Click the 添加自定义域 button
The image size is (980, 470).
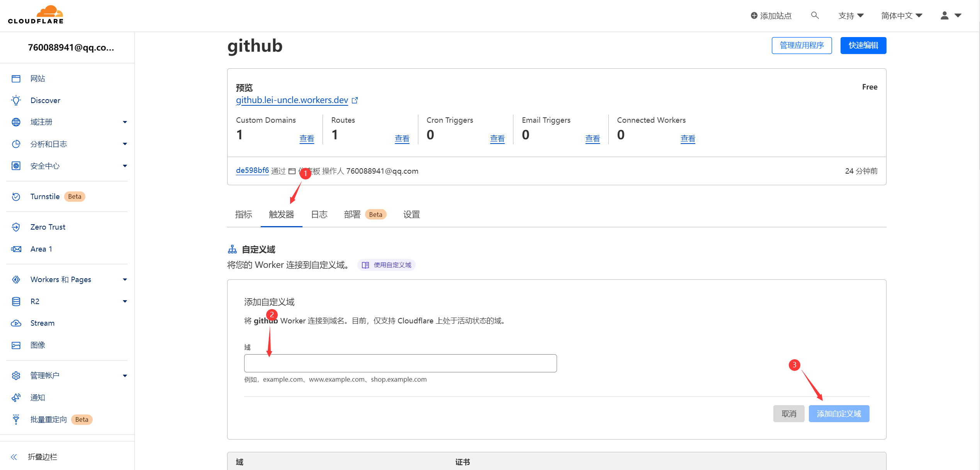coord(839,414)
